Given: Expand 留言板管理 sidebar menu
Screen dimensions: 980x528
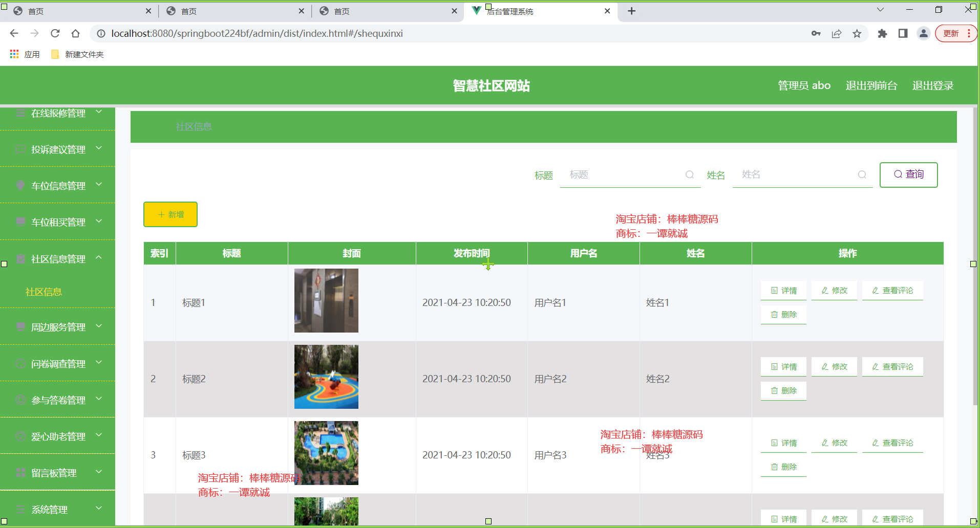Looking at the screenshot, I should coord(57,472).
